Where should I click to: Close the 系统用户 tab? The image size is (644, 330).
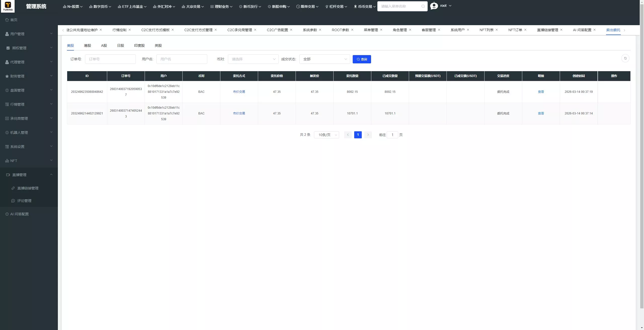(468, 30)
